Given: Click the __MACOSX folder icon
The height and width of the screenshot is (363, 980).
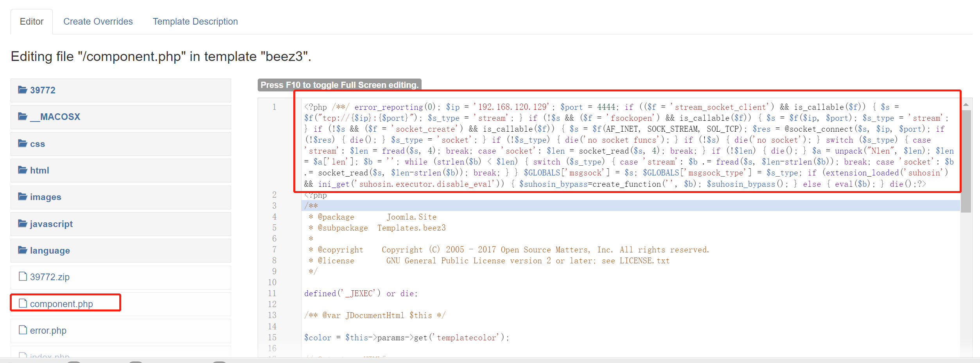Looking at the screenshot, I should tap(23, 116).
